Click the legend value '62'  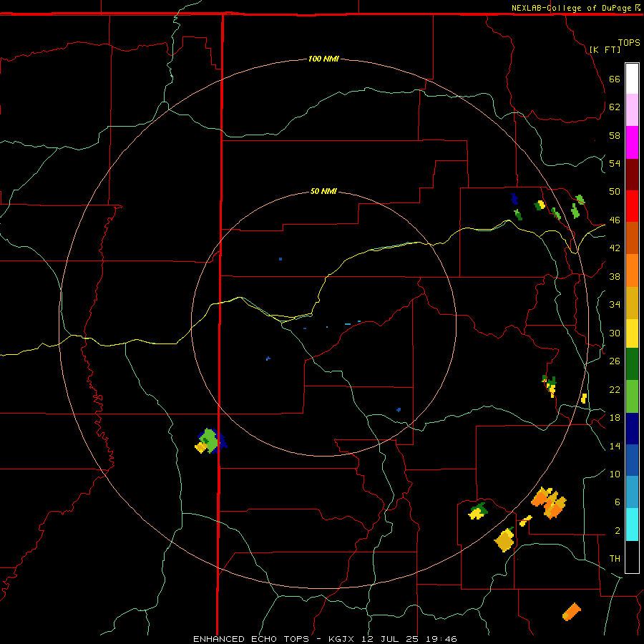point(615,107)
